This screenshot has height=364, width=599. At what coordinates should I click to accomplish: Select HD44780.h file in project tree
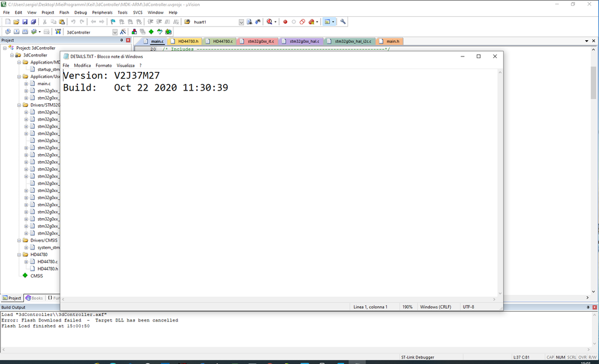coord(48,269)
